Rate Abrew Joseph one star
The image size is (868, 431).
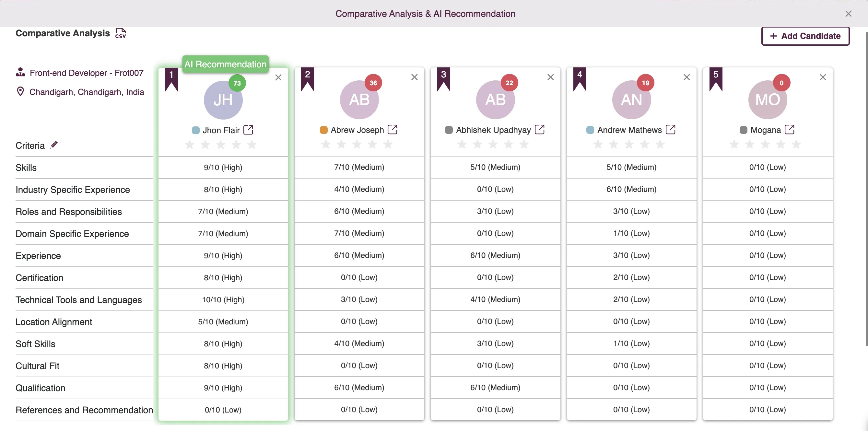tap(326, 145)
